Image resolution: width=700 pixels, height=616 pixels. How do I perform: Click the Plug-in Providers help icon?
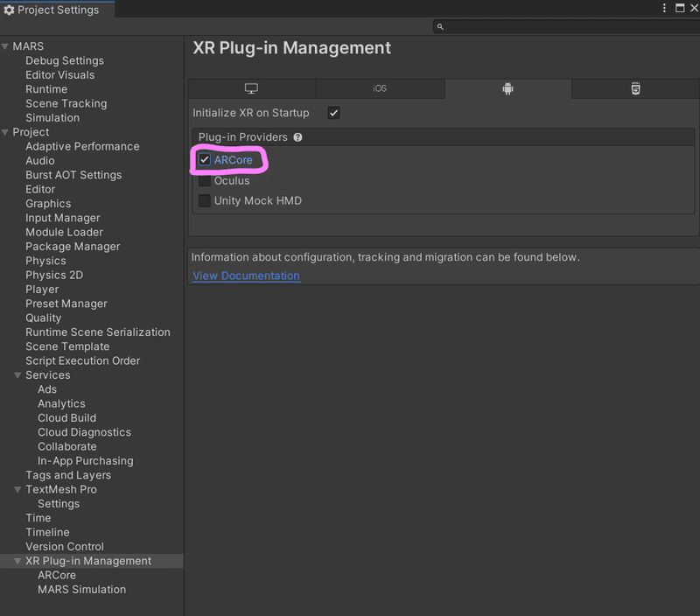click(x=297, y=137)
